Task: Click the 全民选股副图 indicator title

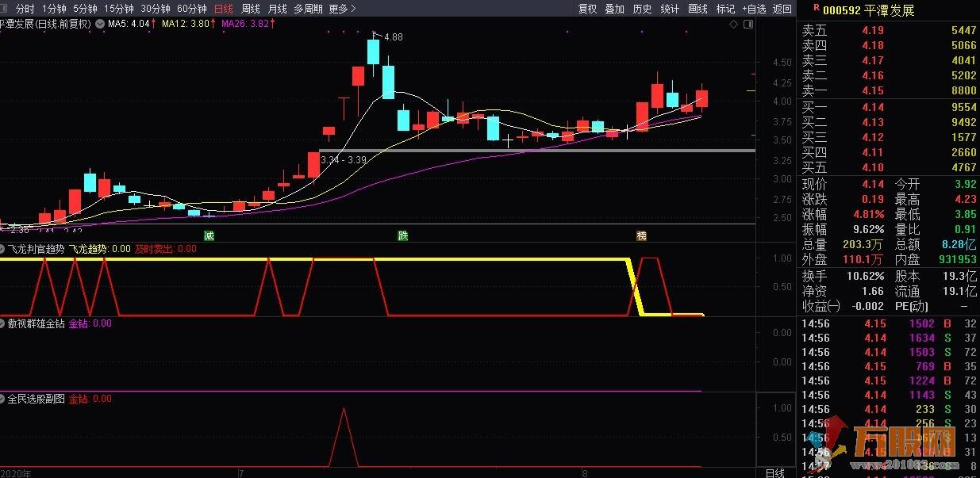Action: pyautogui.click(x=37, y=399)
